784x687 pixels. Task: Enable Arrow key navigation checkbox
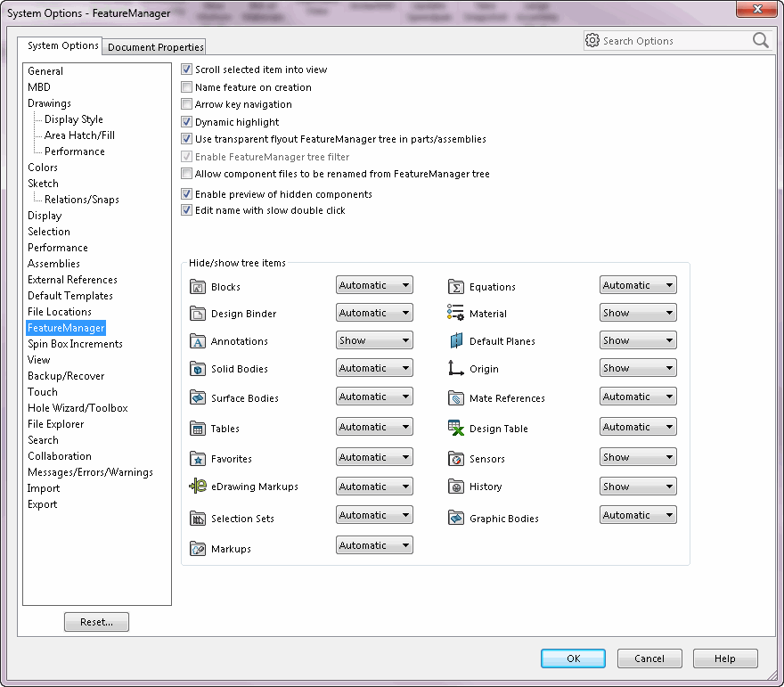click(x=186, y=104)
